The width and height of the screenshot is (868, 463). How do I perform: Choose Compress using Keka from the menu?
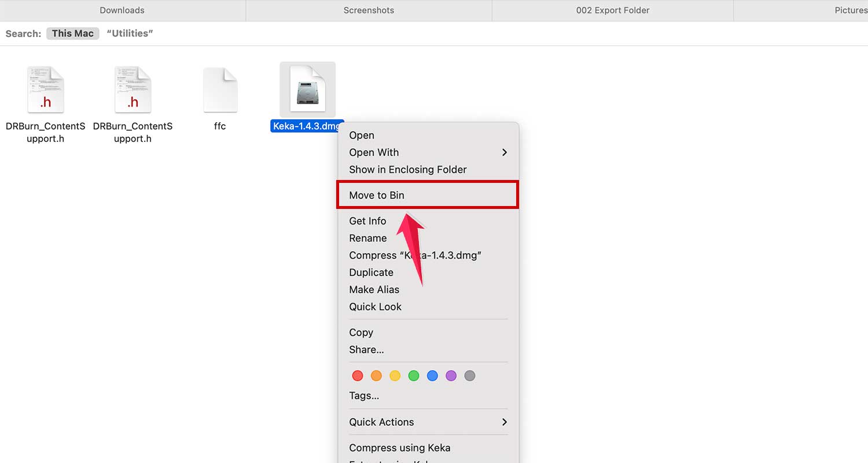399,447
